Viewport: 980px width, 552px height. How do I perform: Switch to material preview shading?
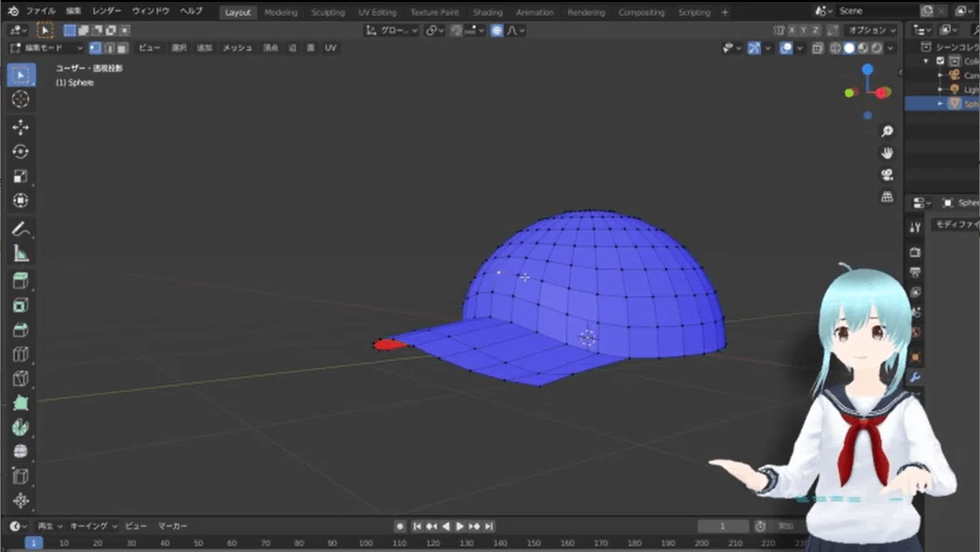click(x=864, y=48)
